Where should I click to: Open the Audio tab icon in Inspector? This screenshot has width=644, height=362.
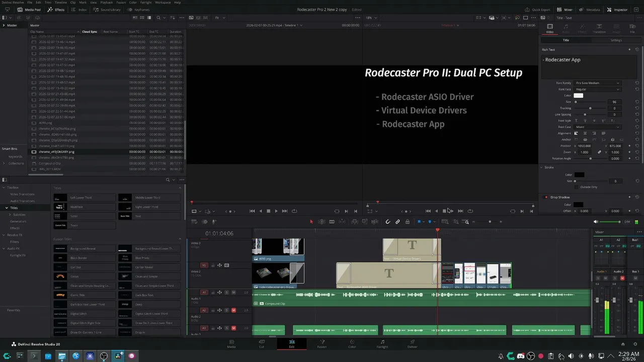pos(566,28)
